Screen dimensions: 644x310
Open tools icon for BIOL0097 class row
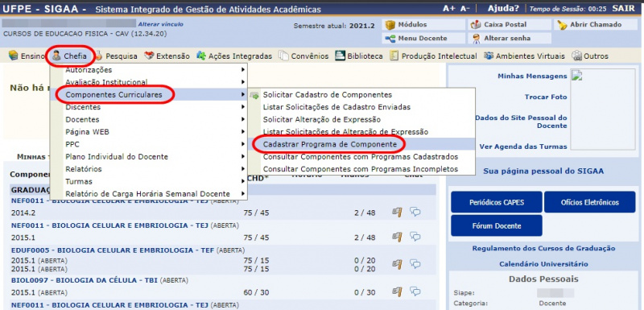397,292
